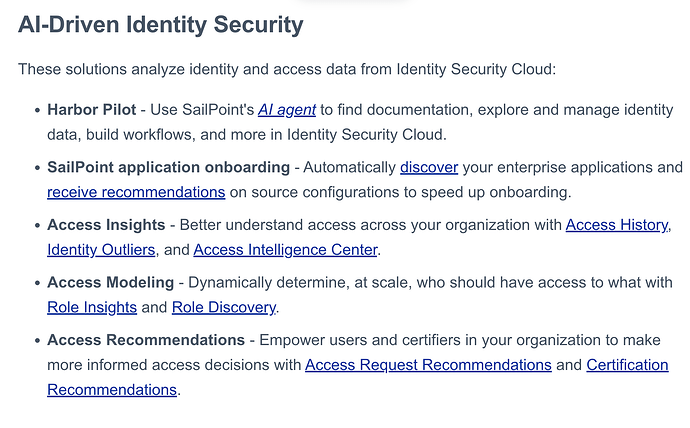The height and width of the screenshot is (428, 690).
Task: Click the Access Insights bold label
Action: click(106, 225)
